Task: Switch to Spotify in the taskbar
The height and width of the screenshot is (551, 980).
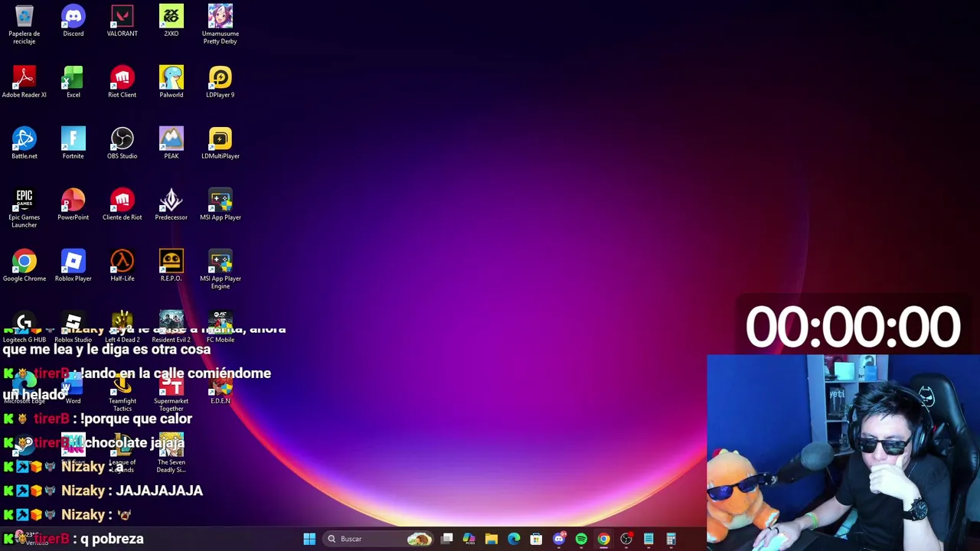Action: 581,539
